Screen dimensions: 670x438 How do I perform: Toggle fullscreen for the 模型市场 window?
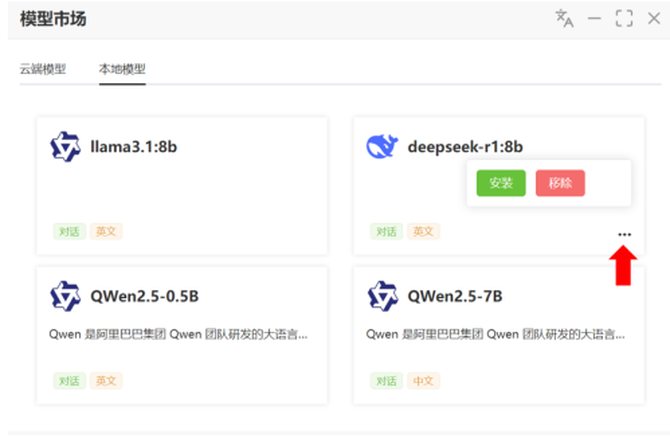[x=624, y=18]
